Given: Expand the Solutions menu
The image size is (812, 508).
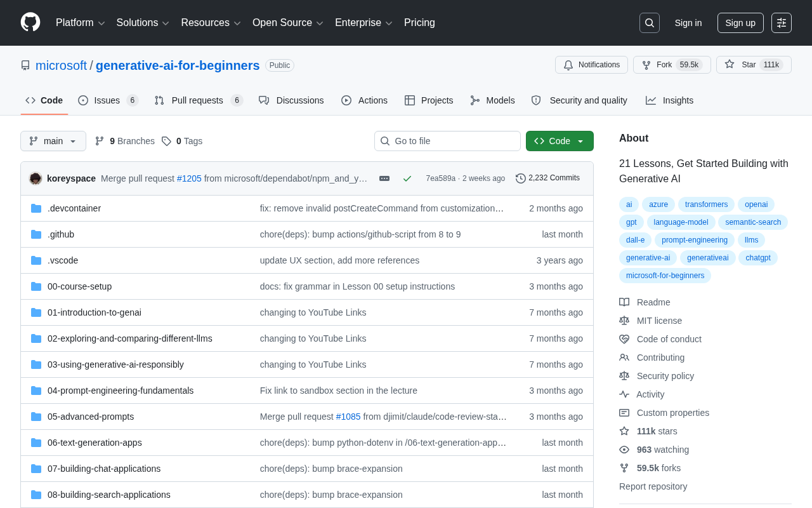Looking at the screenshot, I should click(x=143, y=23).
